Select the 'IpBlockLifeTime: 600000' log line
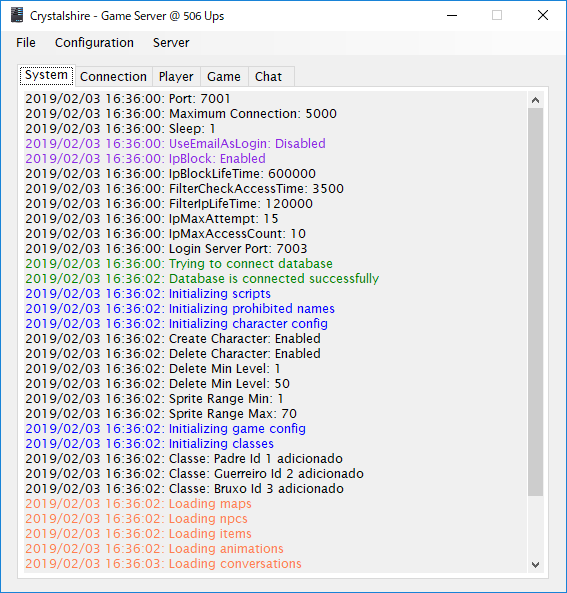The image size is (567, 593). (170, 174)
